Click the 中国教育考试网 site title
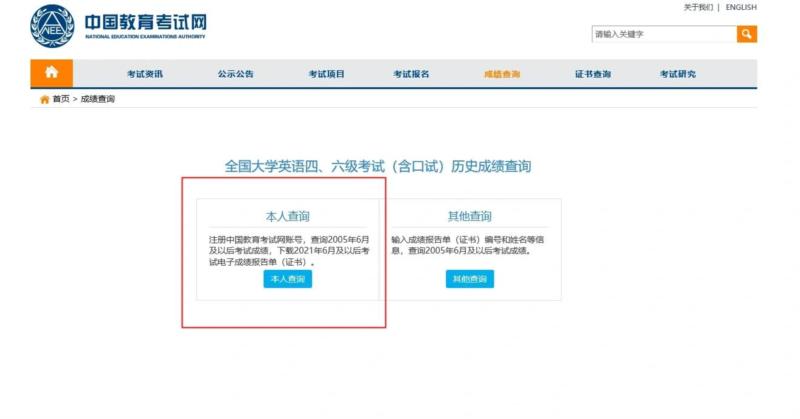800x419 pixels. click(145, 22)
